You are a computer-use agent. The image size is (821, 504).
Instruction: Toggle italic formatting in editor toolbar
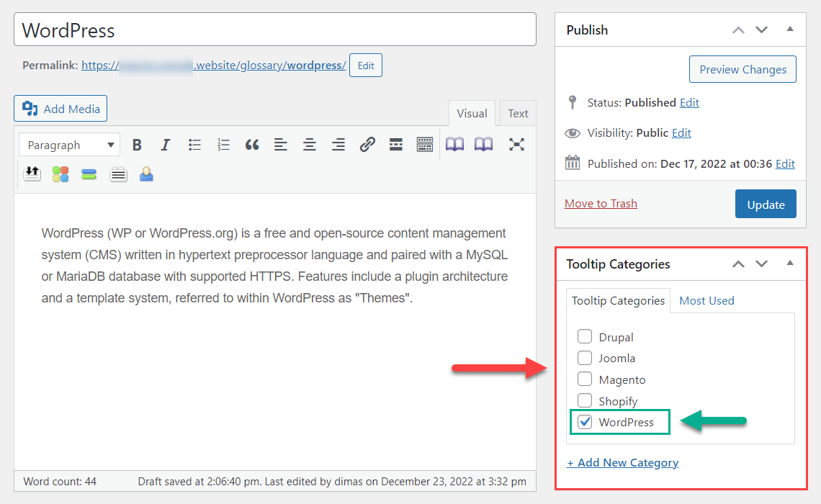pyautogui.click(x=166, y=145)
